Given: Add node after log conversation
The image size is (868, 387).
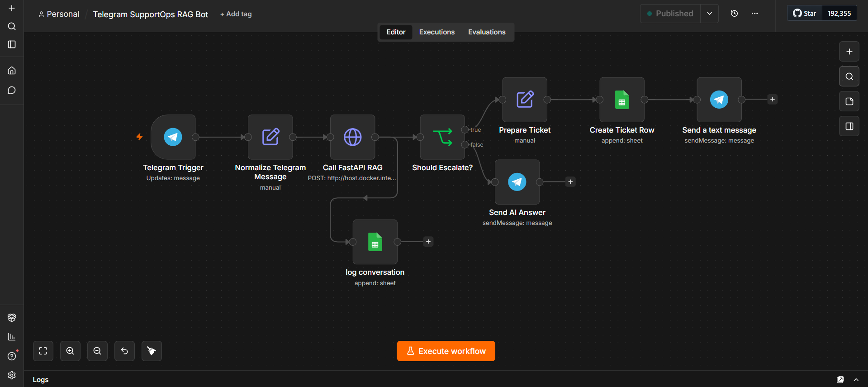Looking at the screenshot, I should (x=428, y=242).
